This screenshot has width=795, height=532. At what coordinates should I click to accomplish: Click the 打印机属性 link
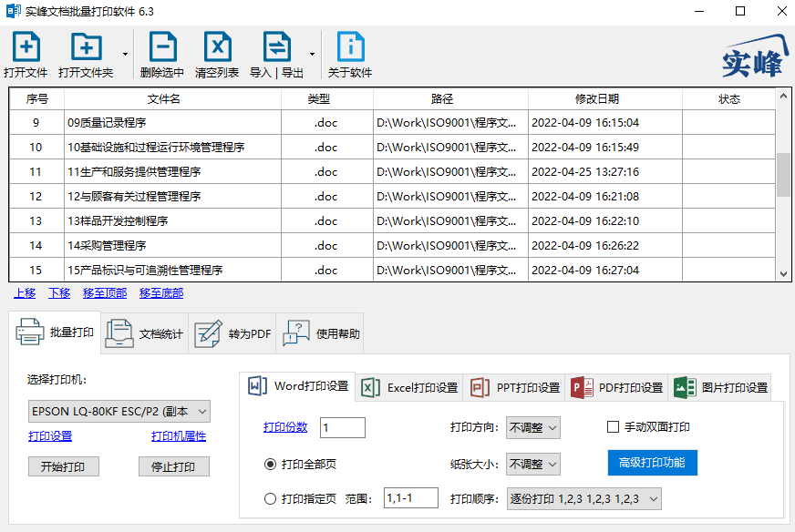(x=179, y=435)
